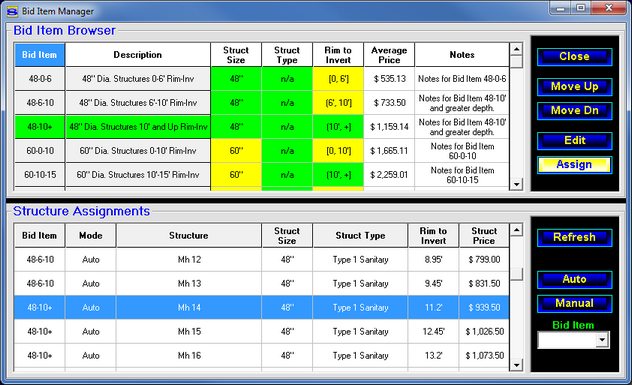632x385 pixels.
Task: Click average price $ 535.13
Action: 389,79
